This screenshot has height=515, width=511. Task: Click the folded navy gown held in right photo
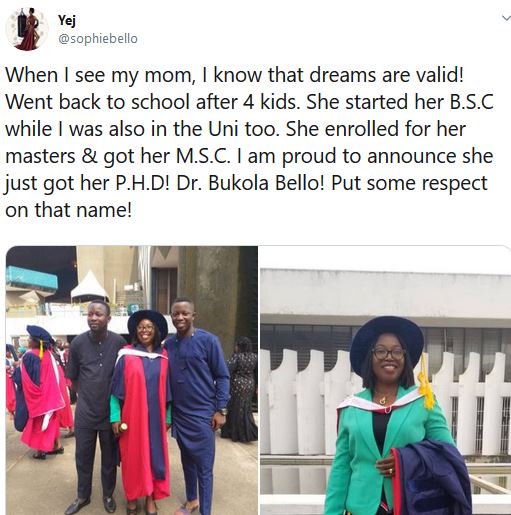click(x=433, y=479)
